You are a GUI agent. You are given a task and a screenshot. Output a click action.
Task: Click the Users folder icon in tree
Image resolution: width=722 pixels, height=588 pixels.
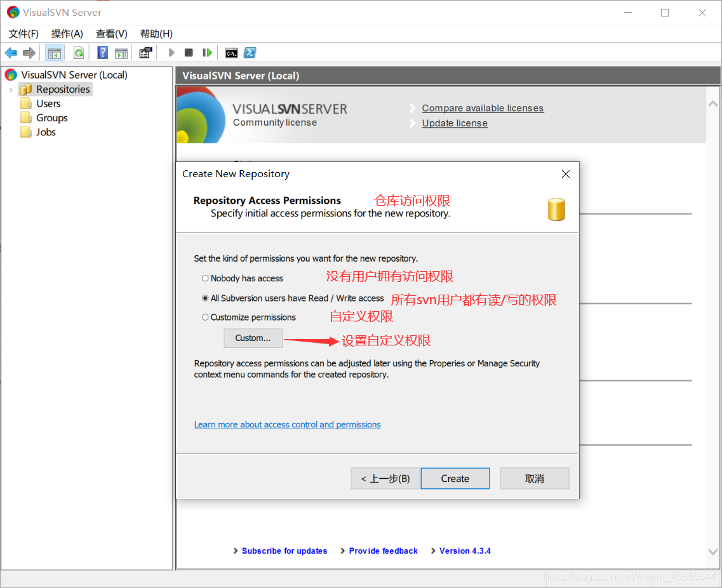[26, 104]
